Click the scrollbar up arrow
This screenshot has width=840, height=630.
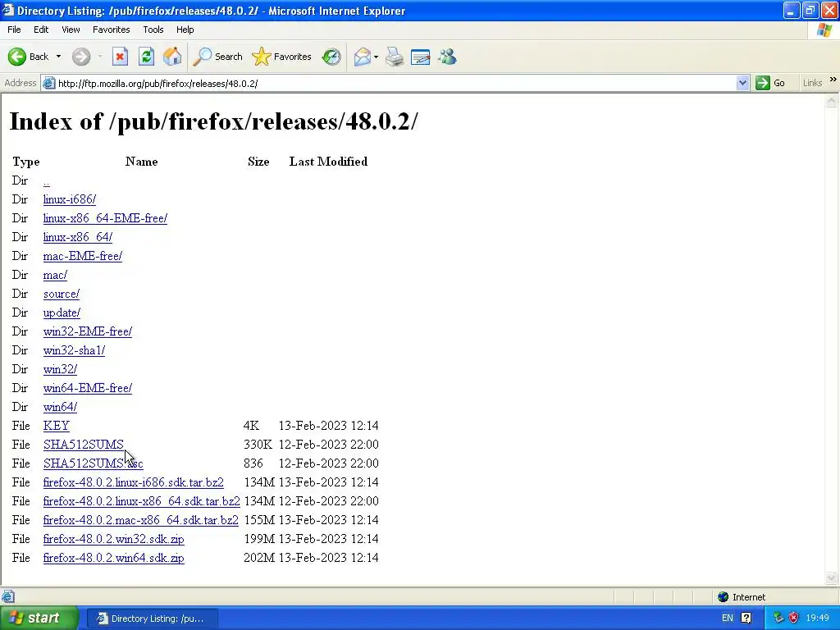(832, 100)
